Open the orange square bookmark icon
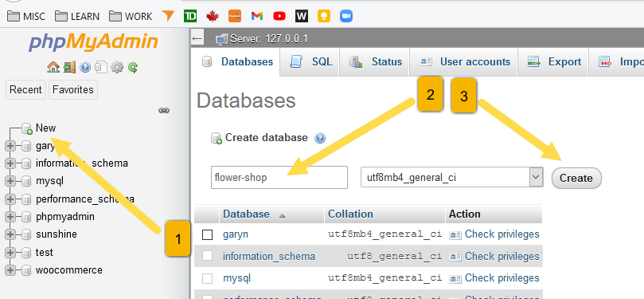 (235, 16)
